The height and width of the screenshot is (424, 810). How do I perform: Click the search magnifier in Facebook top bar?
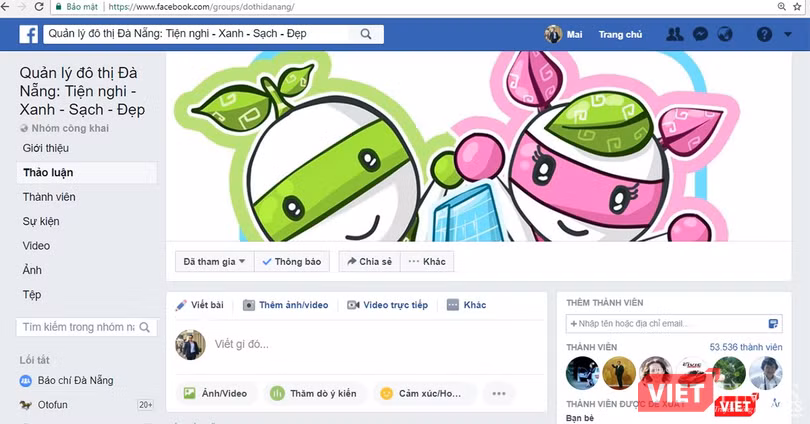click(x=366, y=34)
